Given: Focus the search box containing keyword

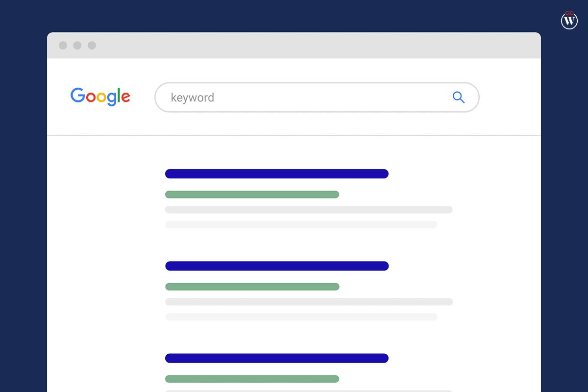Looking at the screenshot, I should tap(317, 98).
